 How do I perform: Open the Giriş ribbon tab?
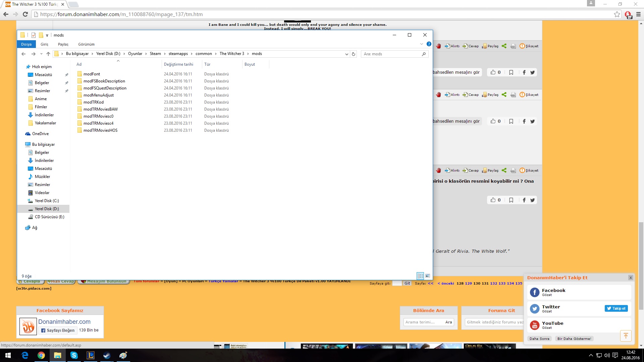click(44, 44)
